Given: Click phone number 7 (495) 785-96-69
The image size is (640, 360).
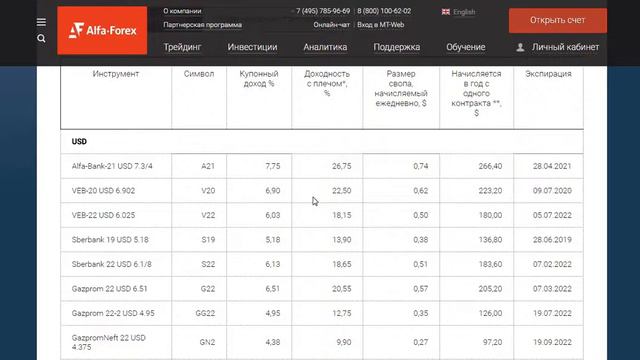Looking at the screenshot, I should pyautogui.click(x=323, y=11).
